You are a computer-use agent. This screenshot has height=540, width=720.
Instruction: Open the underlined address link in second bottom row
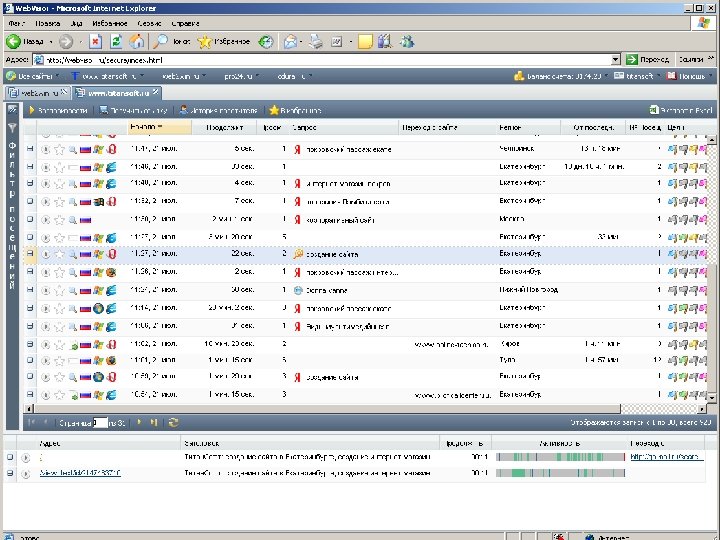[x=80, y=473]
